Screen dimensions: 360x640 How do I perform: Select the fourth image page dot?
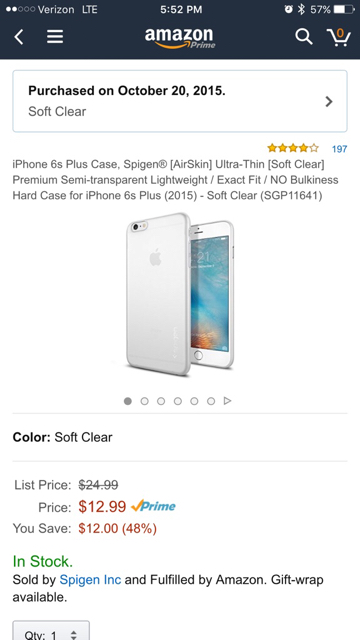tap(178, 401)
